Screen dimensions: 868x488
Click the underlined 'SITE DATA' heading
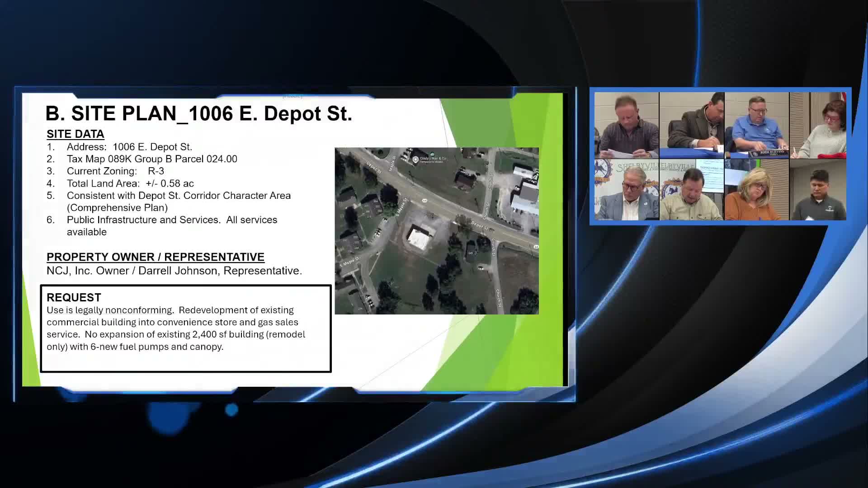[x=75, y=134]
